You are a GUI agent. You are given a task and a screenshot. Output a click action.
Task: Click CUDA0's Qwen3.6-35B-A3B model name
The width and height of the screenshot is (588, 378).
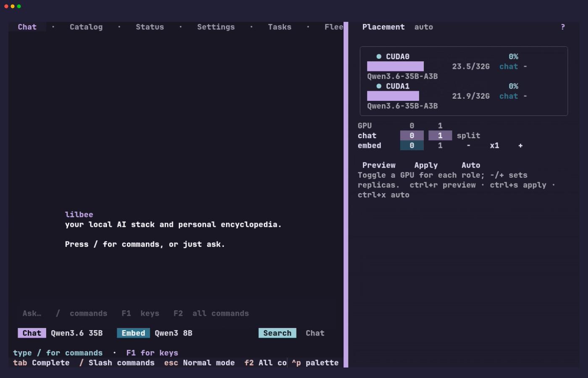pyautogui.click(x=402, y=76)
